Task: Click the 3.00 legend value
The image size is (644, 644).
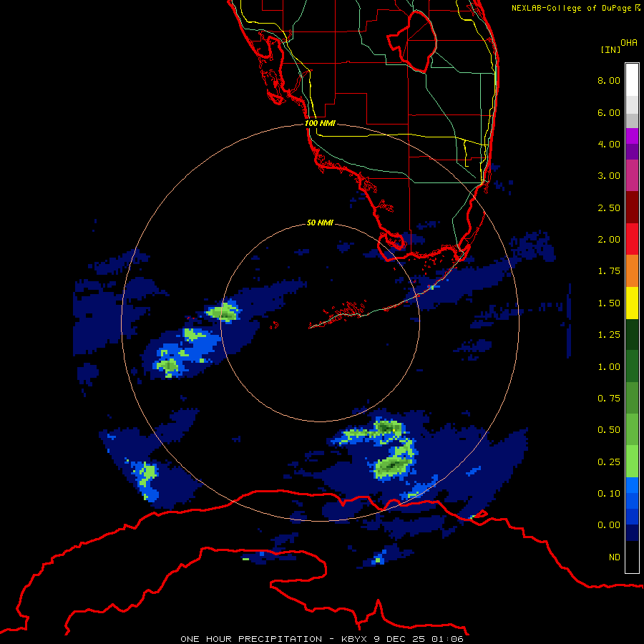Action: click(x=609, y=176)
